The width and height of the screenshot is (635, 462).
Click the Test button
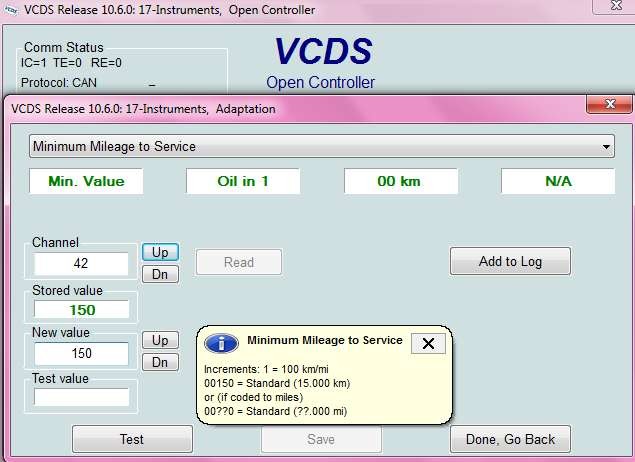[x=132, y=439]
